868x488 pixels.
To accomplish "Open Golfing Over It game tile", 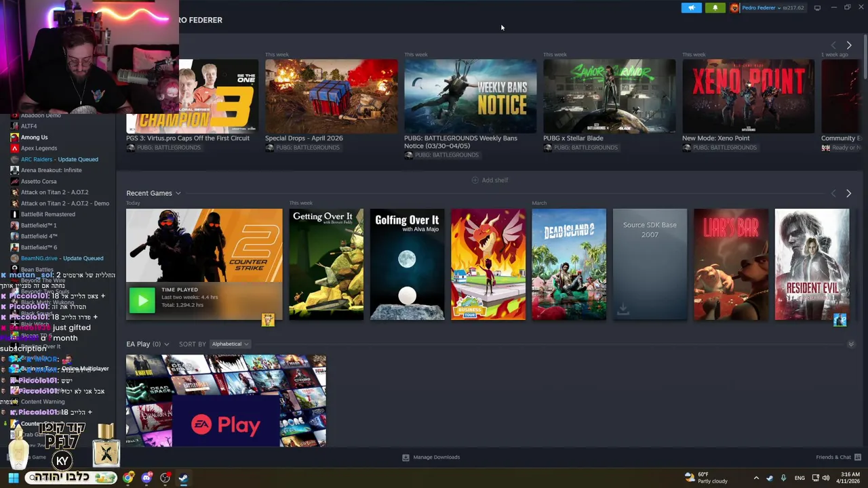I will coord(407,264).
